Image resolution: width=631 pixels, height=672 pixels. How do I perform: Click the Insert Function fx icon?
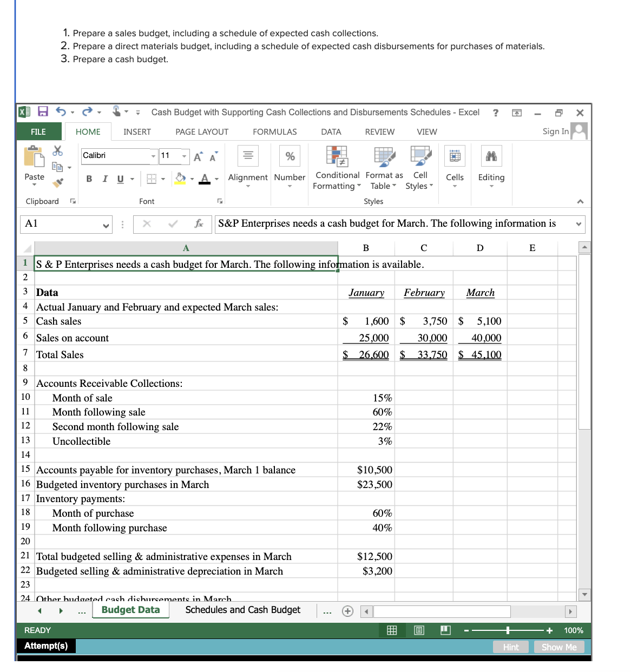pyautogui.click(x=199, y=223)
